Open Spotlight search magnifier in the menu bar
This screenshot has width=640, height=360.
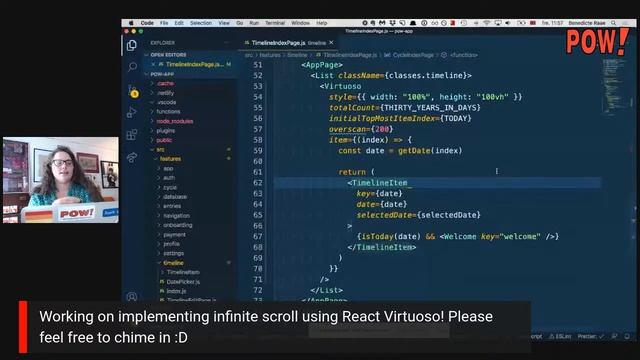coord(613,23)
